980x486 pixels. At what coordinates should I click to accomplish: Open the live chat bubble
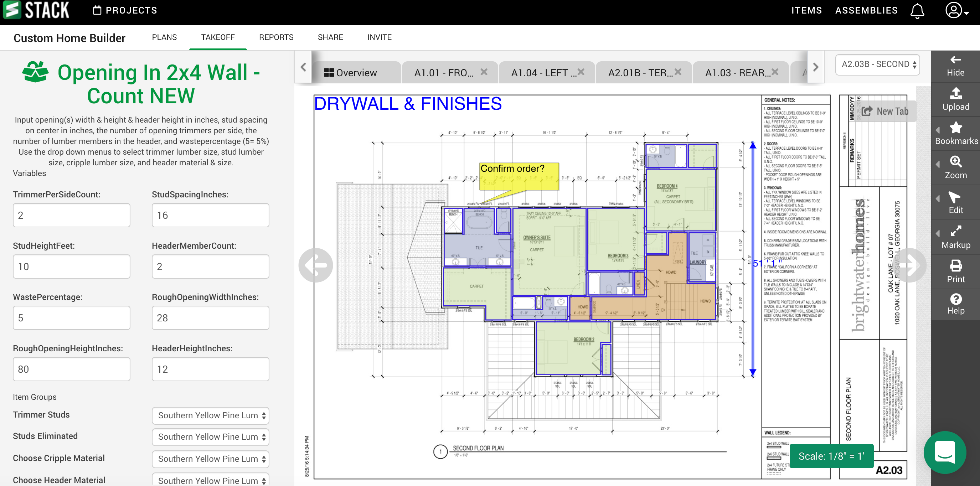pyautogui.click(x=945, y=452)
